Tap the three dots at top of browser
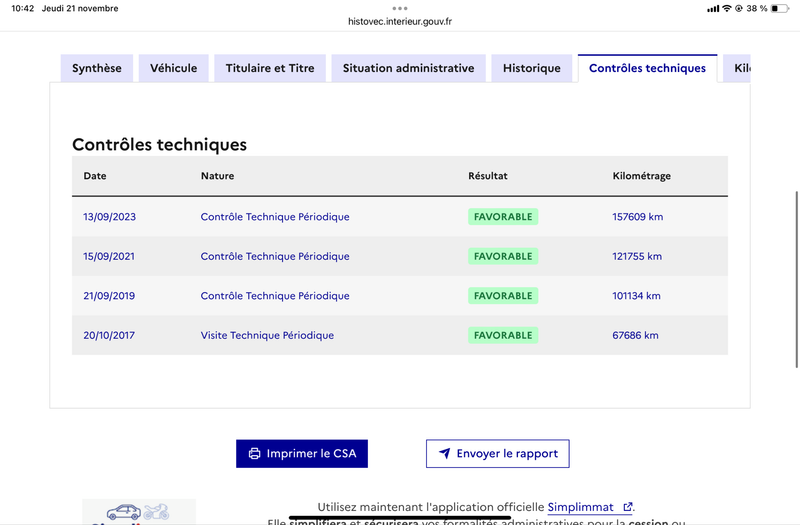Image resolution: width=800 pixels, height=525 pixels. [400, 8]
